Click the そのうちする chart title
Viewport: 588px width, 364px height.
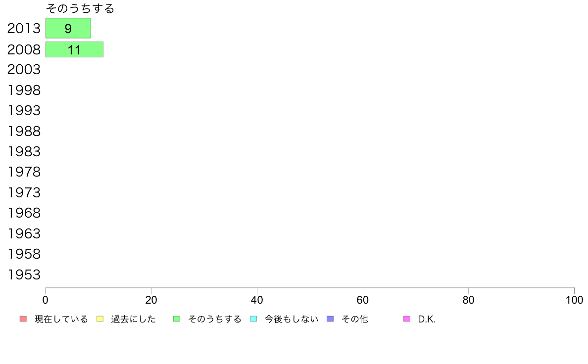(x=80, y=8)
